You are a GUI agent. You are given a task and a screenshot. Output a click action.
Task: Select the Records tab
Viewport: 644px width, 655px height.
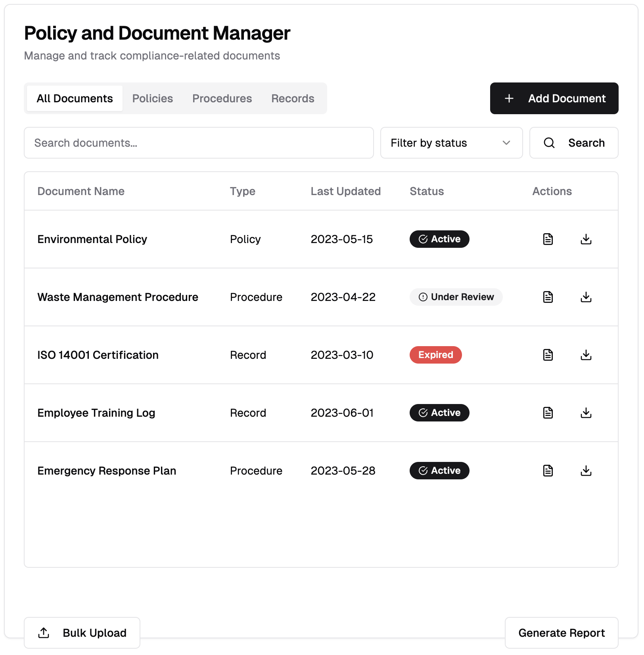click(x=293, y=98)
